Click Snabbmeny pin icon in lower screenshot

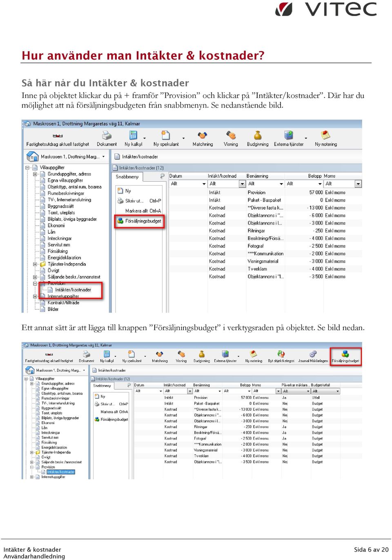click(x=129, y=385)
